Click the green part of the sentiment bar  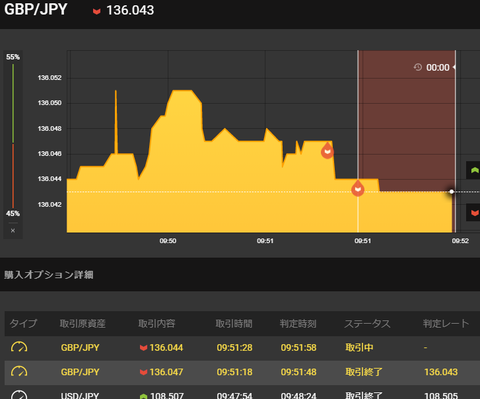(13, 103)
